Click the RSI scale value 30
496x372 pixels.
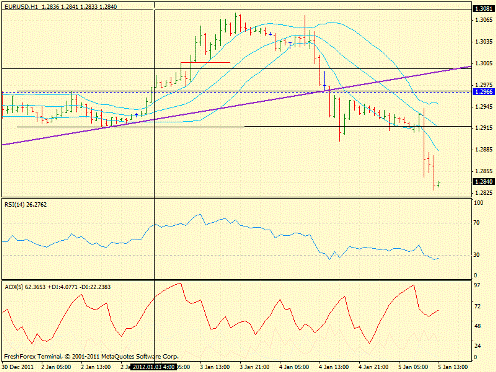pyautogui.click(x=477, y=255)
